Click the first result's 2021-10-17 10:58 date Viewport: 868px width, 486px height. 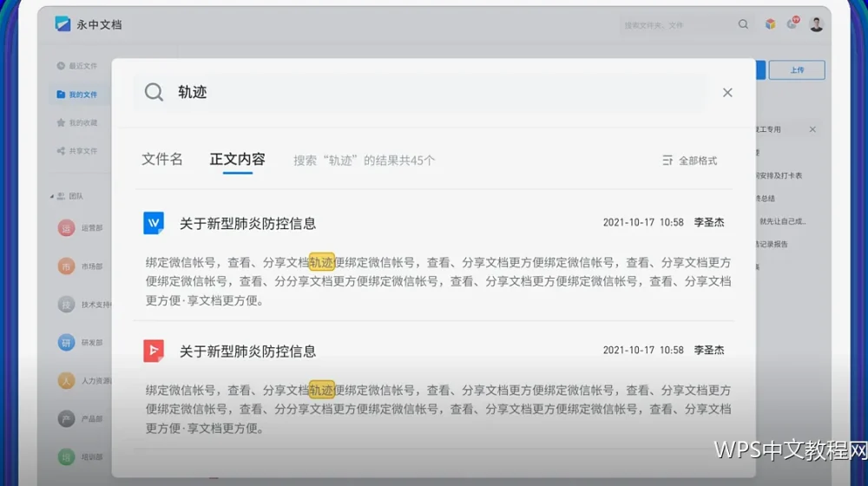point(643,222)
